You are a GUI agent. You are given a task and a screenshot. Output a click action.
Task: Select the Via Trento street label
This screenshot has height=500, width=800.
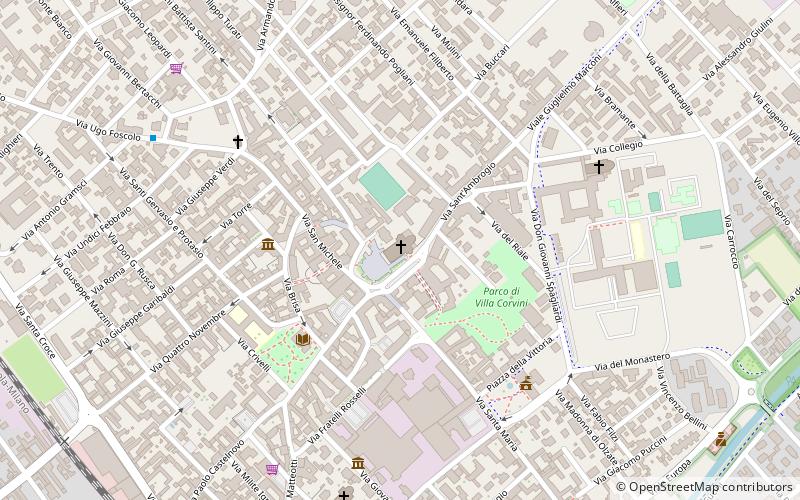tap(48, 161)
